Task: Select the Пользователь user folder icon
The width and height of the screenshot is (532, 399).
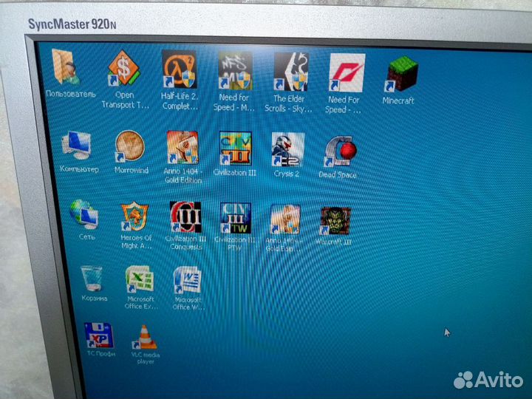Action: (66, 66)
